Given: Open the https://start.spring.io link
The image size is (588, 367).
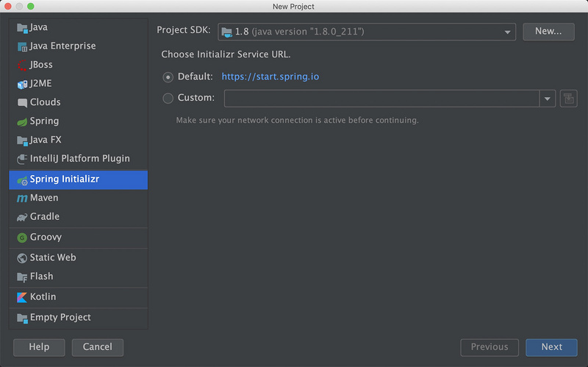Looking at the screenshot, I should 270,76.
